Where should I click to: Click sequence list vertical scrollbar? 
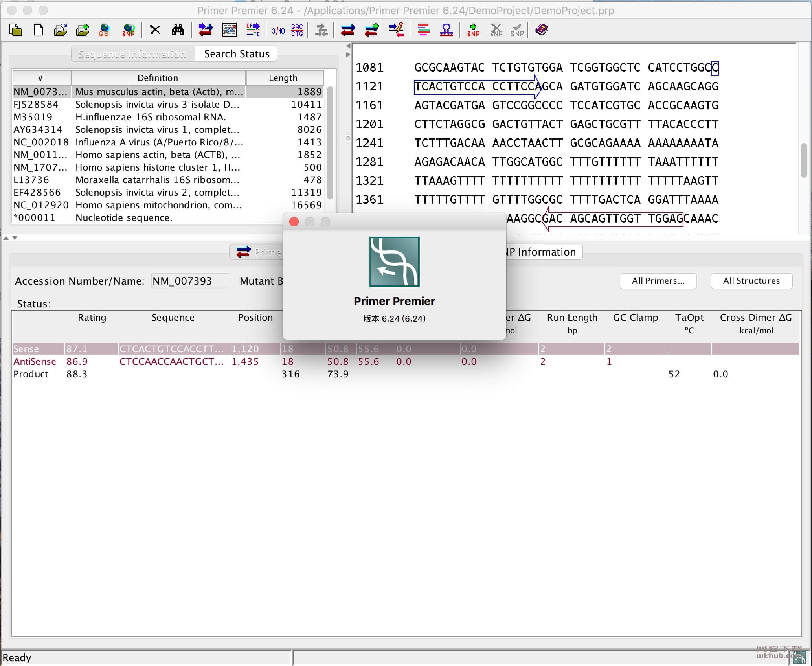(330, 142)
